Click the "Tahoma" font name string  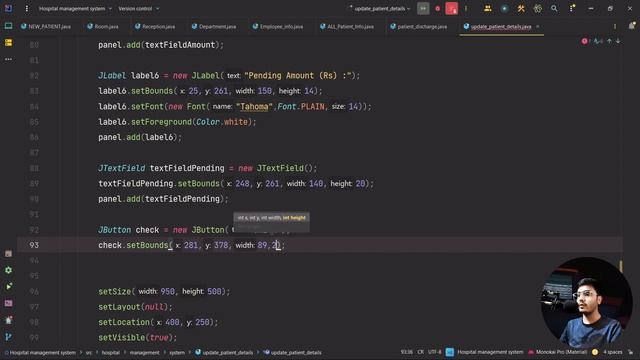254,107
